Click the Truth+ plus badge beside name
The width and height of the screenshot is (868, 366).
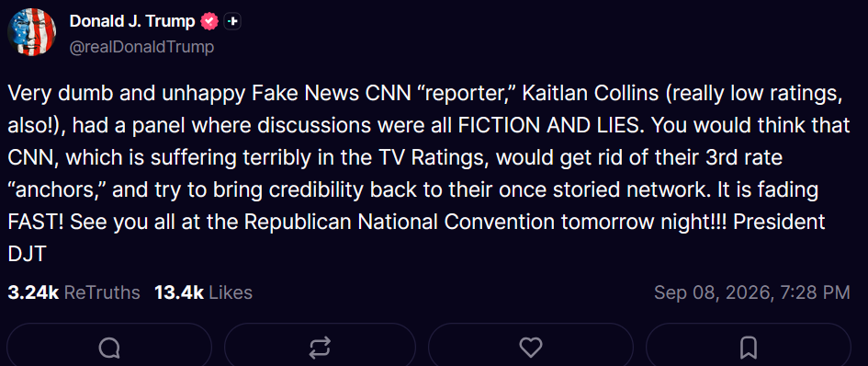(x=232, y=22)
